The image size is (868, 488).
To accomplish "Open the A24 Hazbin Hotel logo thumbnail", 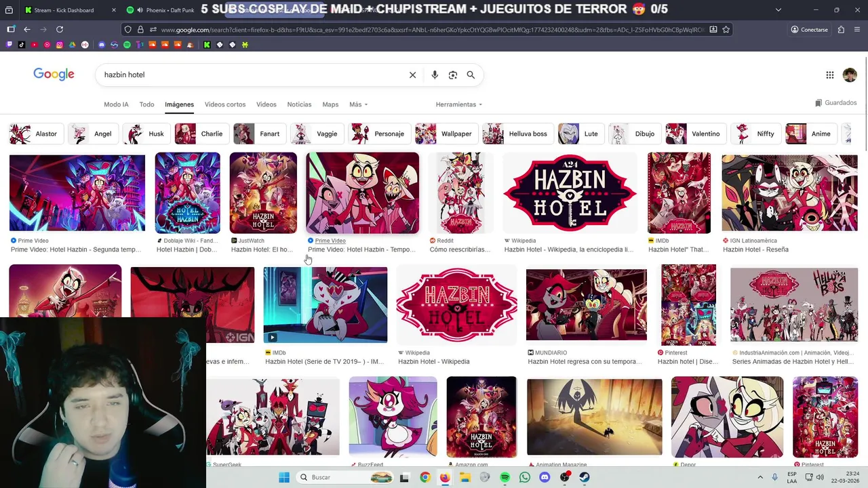I will click(570, 192).
